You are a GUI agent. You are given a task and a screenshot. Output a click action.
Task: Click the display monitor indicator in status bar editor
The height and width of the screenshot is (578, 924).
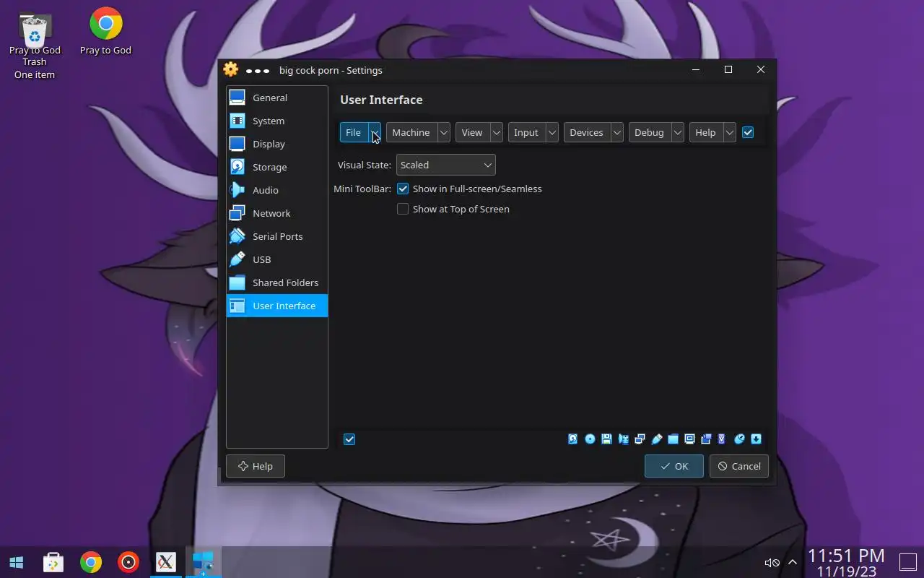pos(689,439)
